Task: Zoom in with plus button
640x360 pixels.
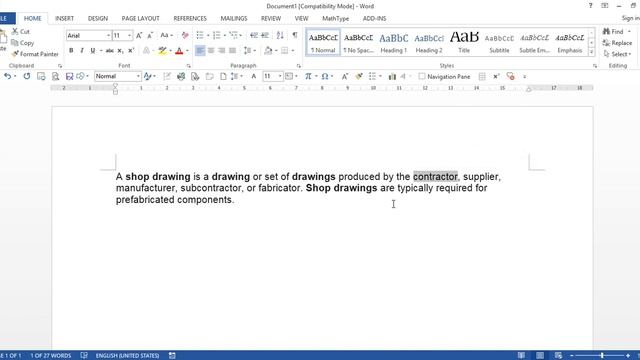Action: [x=628, y=356]
